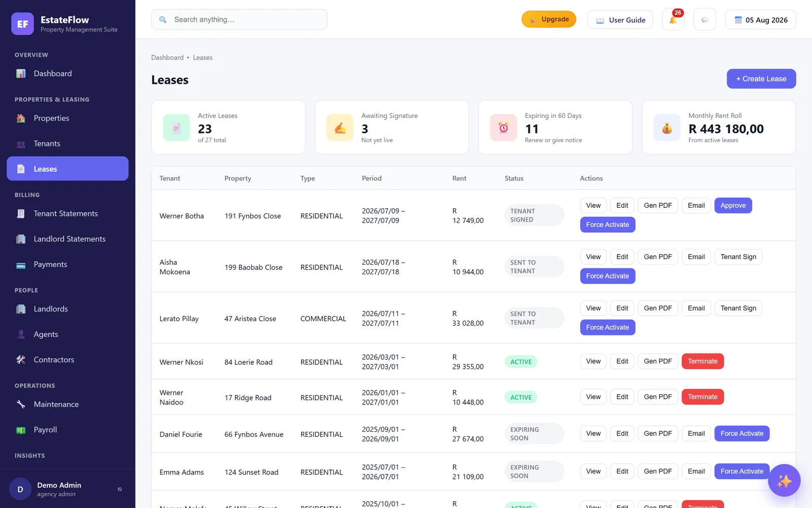Image resolution: width=812 pixels, height=508 pixels.
Task: Force Activate Emma Adams' lease
Action: click(742, 471)
